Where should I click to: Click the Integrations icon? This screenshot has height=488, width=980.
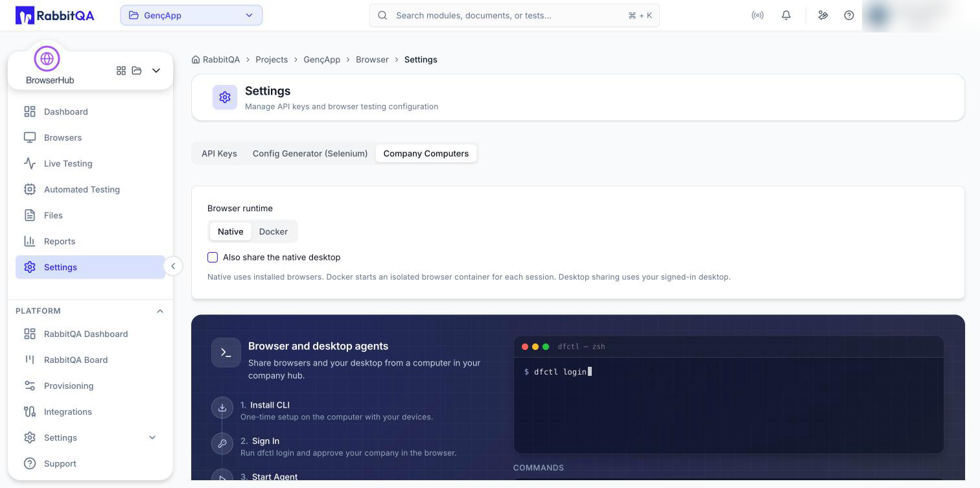pos(30,412)
